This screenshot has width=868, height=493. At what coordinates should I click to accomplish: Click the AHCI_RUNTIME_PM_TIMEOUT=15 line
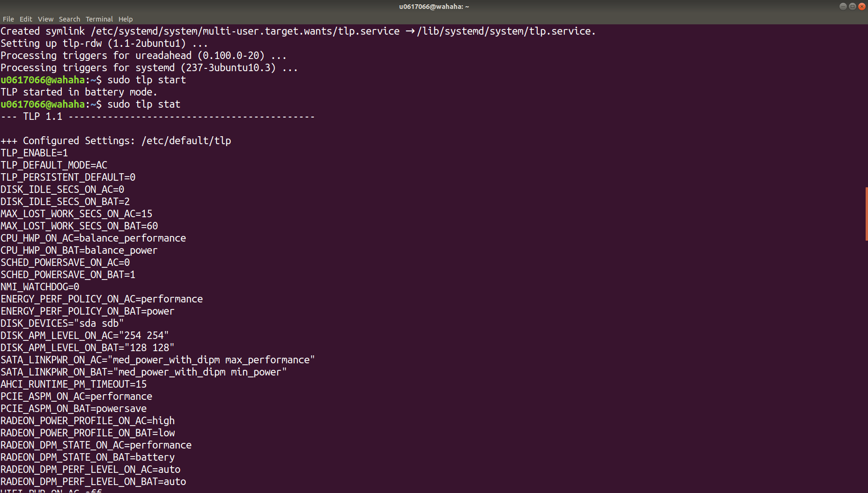coord(74,384)
